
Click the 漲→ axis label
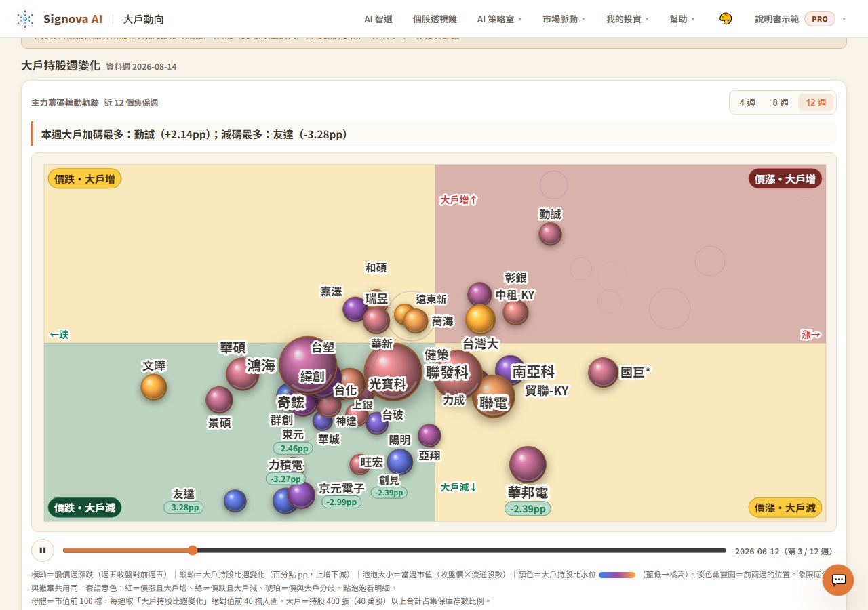(811, 335)
